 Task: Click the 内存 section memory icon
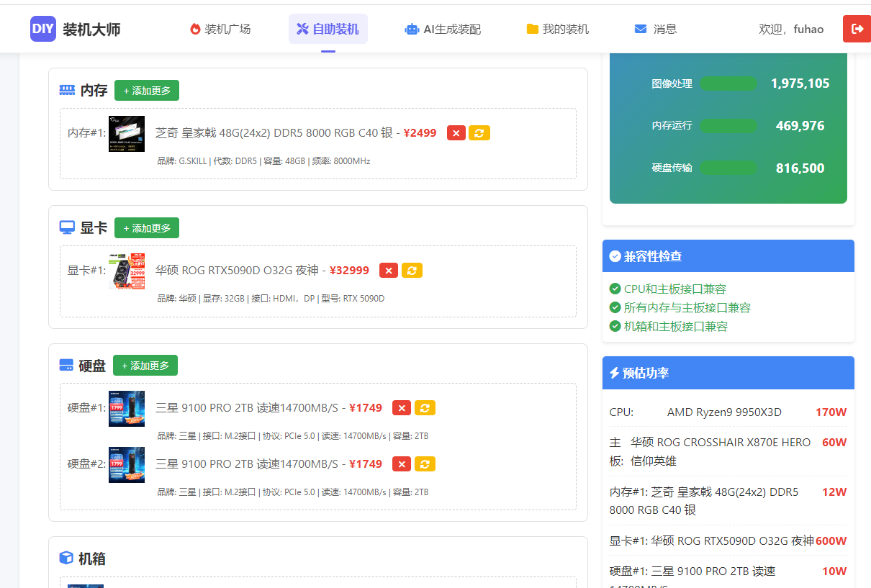click(67, 90)
